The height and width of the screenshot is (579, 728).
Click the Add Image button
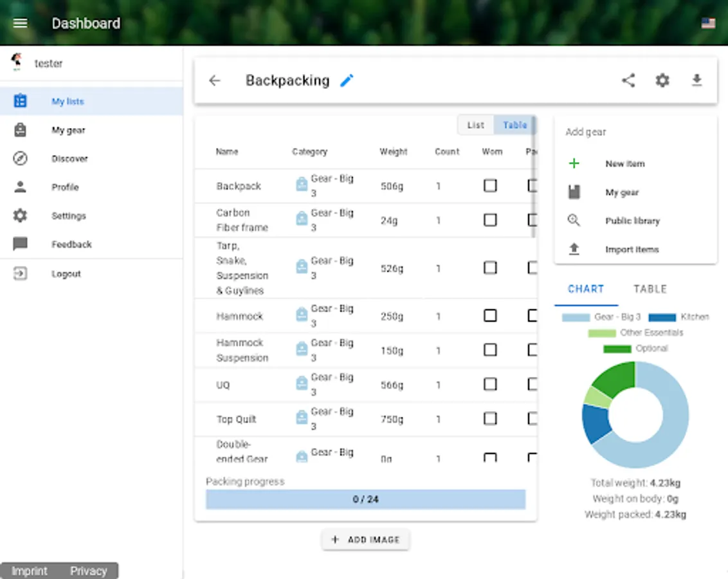pos(365,539)
